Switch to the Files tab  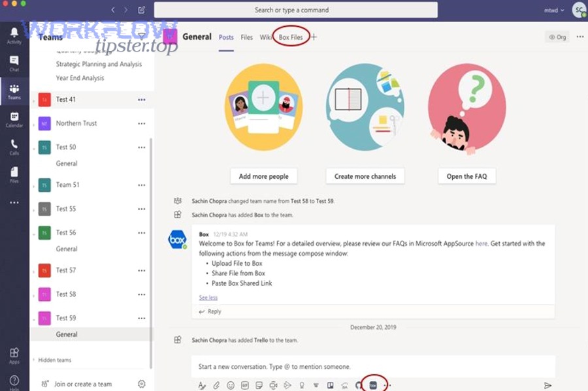click(x=246, y=37)
